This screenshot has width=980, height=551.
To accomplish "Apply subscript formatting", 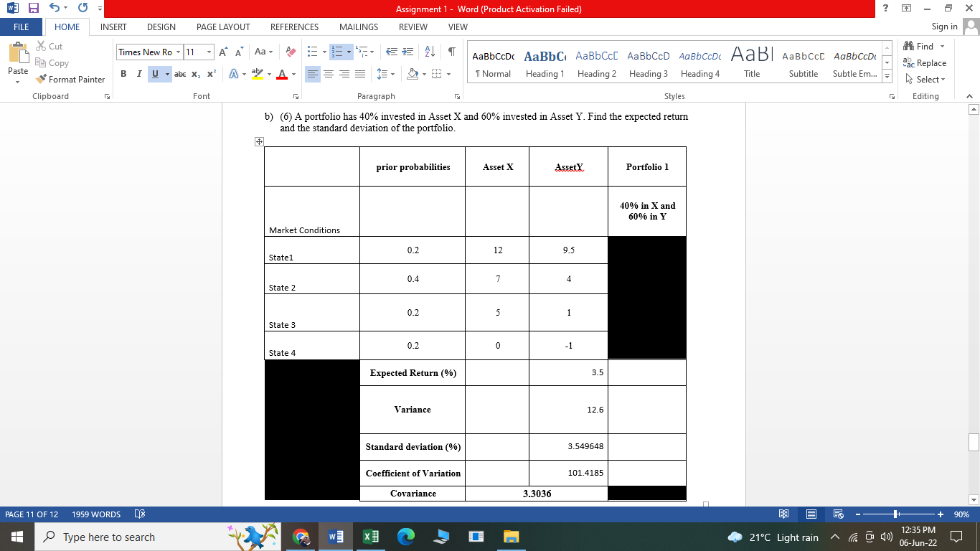I will 195,74.
